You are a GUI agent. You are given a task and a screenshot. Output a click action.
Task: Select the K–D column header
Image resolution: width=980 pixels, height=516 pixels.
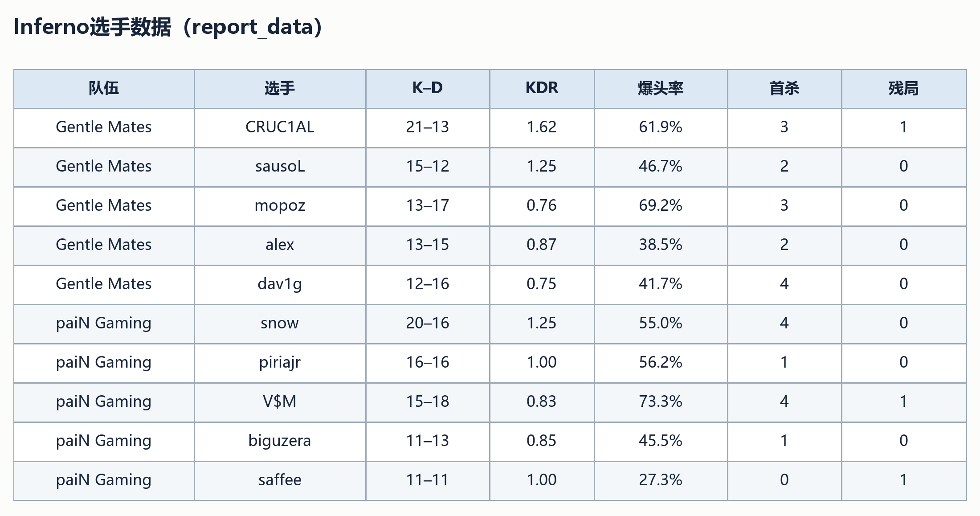click(428, 88)
